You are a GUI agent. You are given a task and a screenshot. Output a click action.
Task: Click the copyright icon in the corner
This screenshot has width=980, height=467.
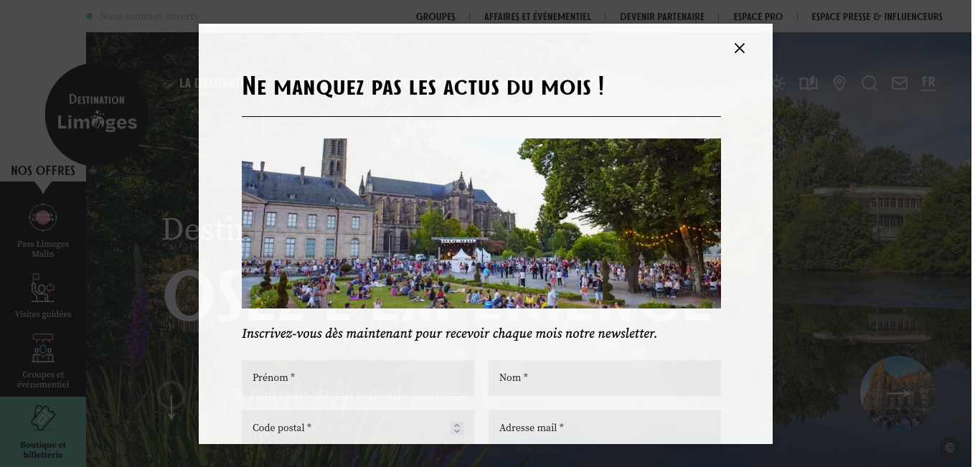pos(950,448)
